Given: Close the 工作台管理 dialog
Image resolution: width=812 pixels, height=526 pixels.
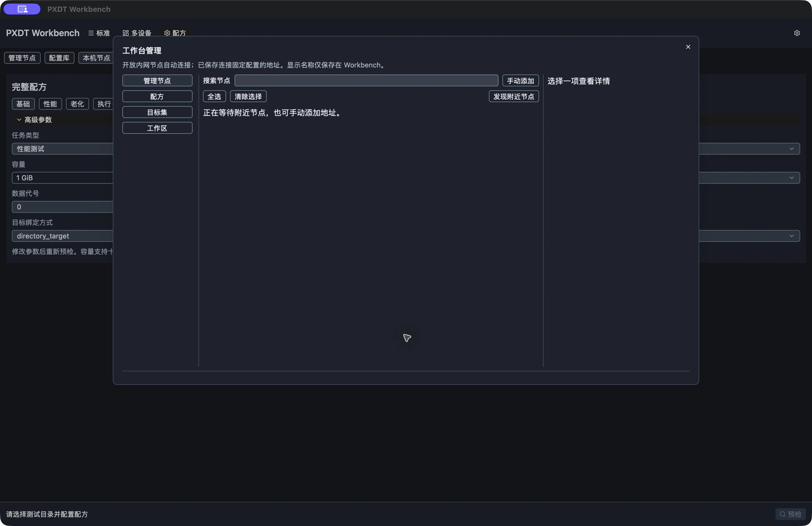Looking at the screenshot, I should click(x=688, y=47).
